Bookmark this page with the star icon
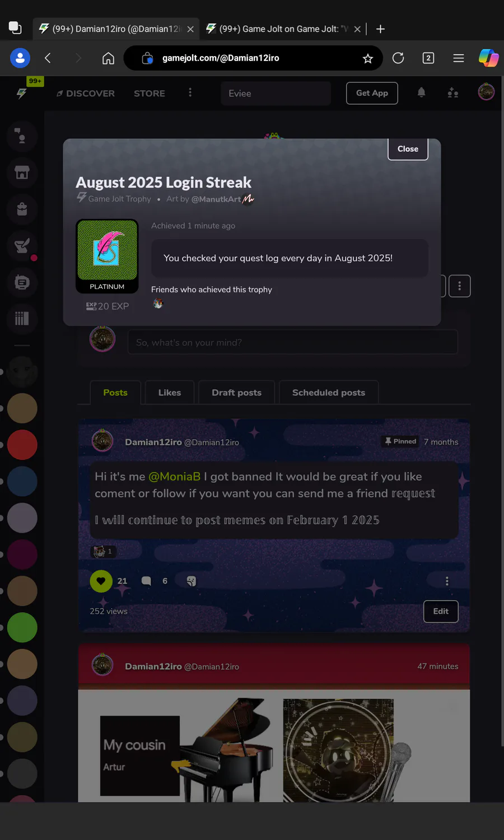The image size is (504, 840). coord(368,58)
